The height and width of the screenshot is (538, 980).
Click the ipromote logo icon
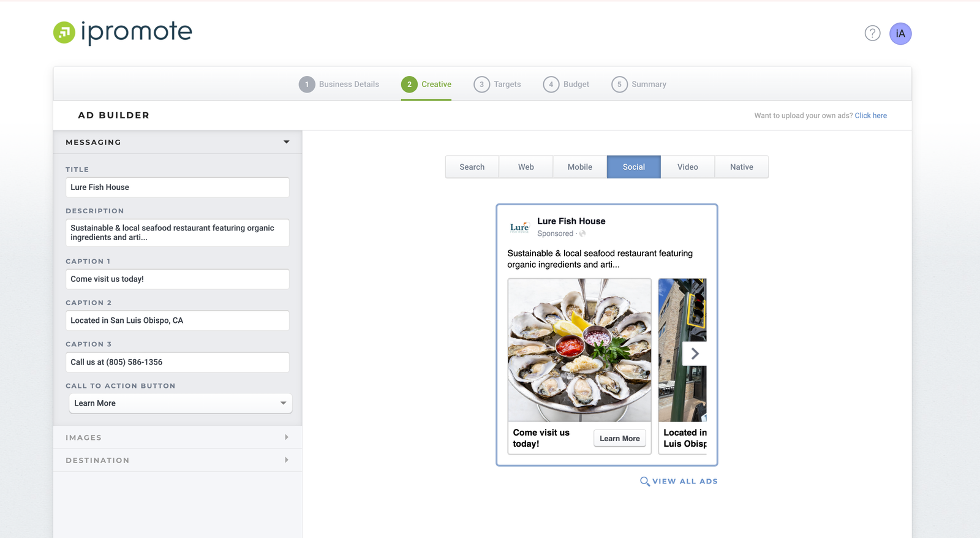click(64, 32)
